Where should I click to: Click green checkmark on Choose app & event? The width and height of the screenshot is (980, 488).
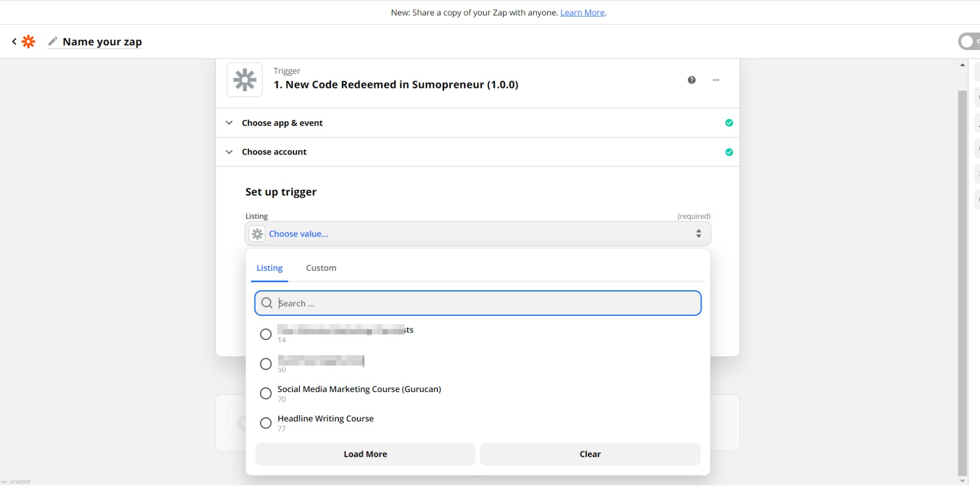tap(729, 123)
